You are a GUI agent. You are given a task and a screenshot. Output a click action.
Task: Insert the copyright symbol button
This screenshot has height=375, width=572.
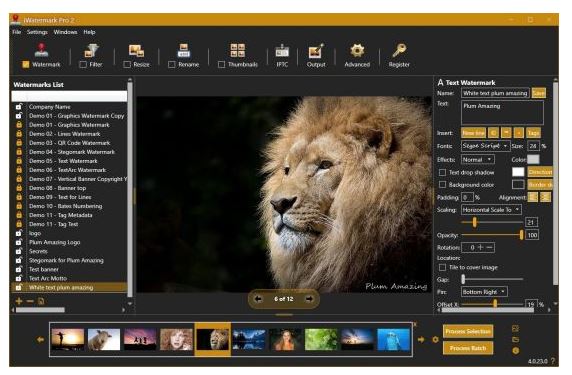tap(493, 133)
